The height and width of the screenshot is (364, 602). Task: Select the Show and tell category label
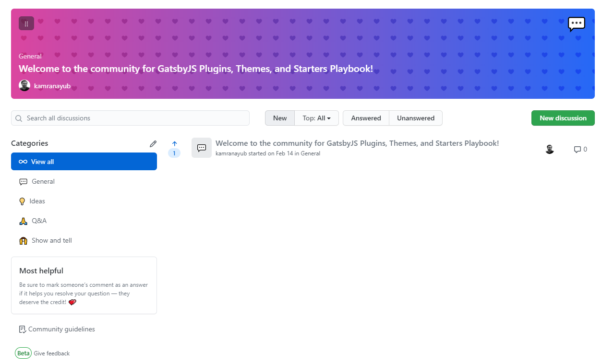[x=52, y=241]
